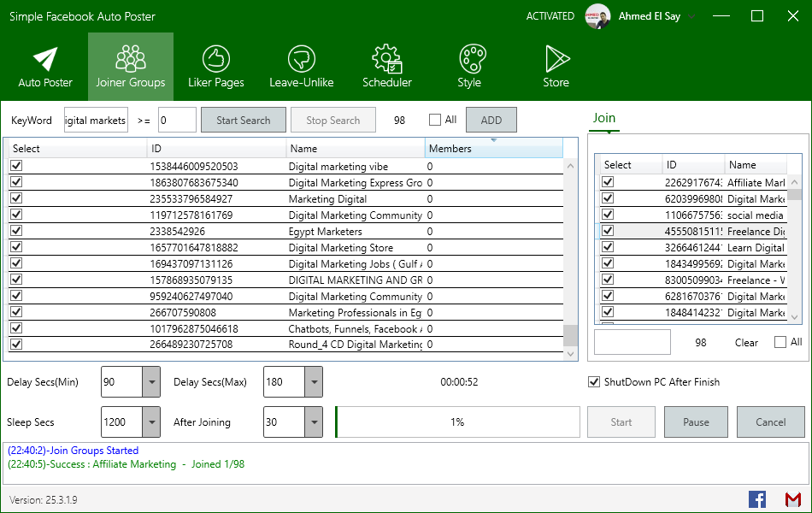Uncheck Learn Digital row in Join list

(608, 246)
